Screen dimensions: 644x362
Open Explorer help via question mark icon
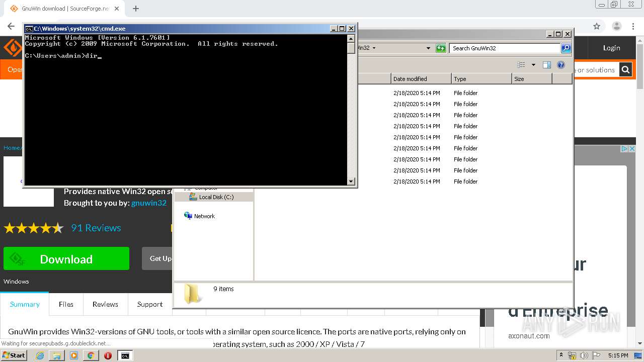tap(561, 65)
